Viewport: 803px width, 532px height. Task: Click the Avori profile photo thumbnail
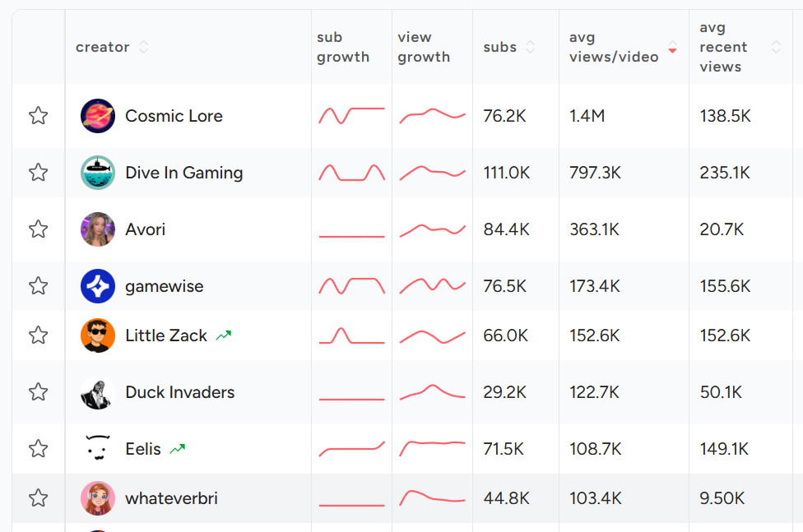(98, 229)
